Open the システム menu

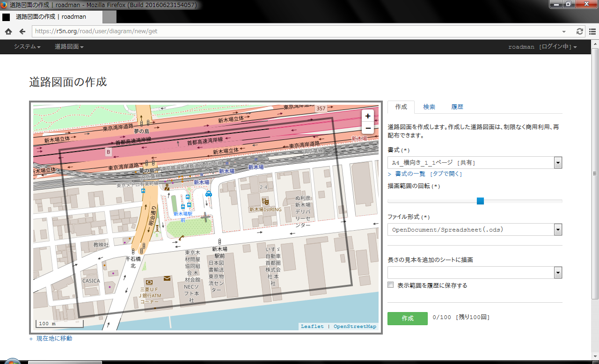coord(27,47)
